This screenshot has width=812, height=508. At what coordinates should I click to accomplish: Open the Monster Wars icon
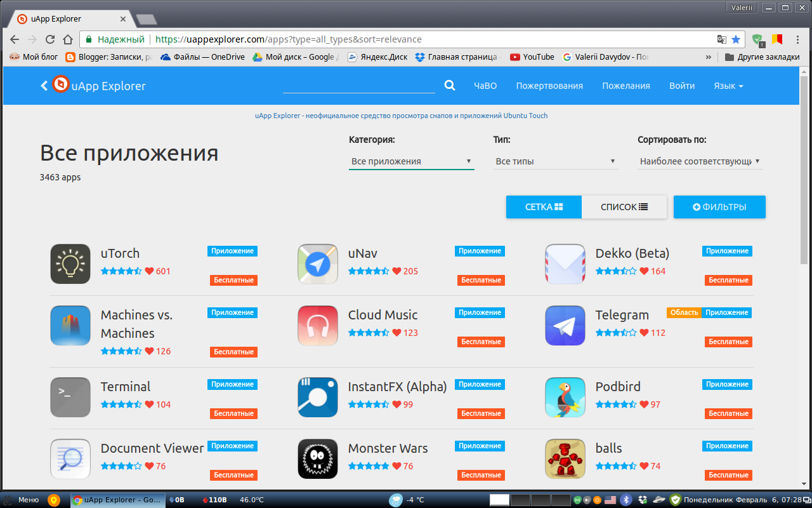click(318, 458)
